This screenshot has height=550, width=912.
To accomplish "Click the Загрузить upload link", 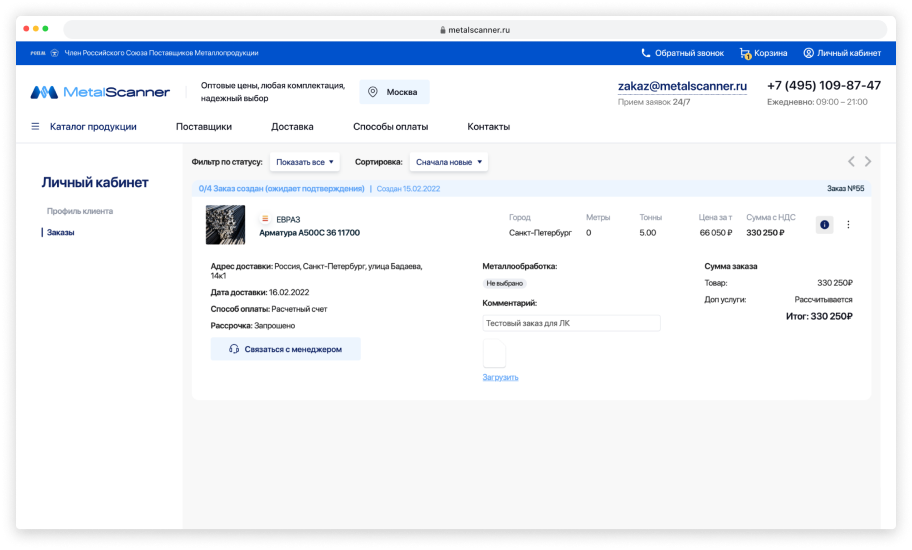I will pyautogui.click(x=500, y=377).
